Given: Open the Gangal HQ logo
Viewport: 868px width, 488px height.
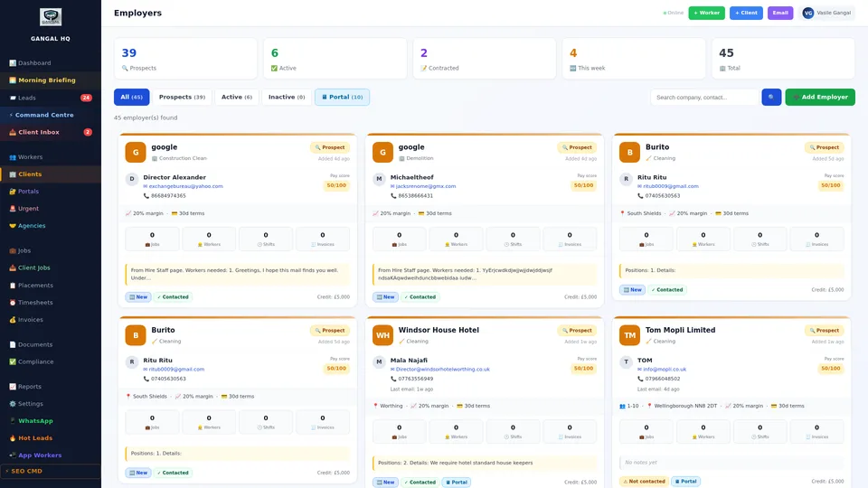Looking at the screenshot, I should (51, 17).
